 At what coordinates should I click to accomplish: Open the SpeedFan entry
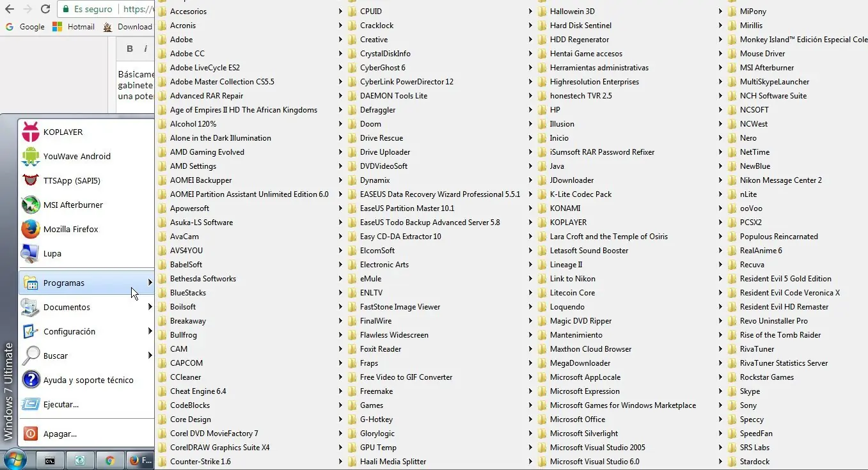(x=797, y=434)
